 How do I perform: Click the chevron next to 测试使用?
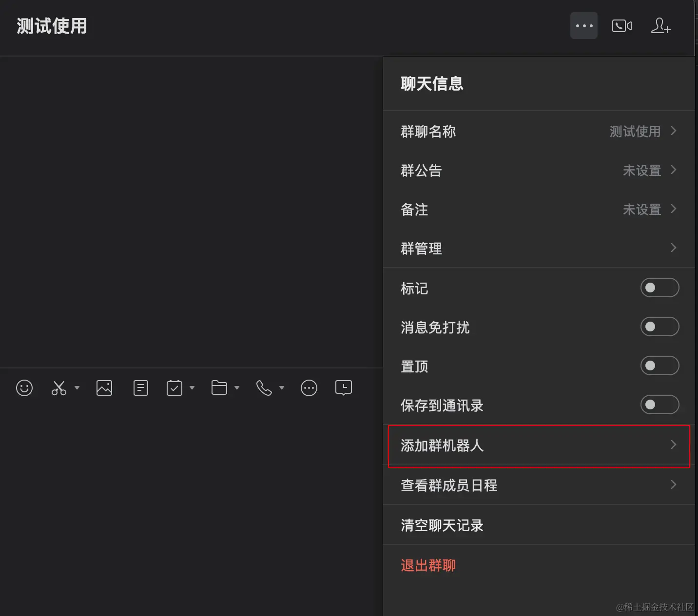coord(674,131)
